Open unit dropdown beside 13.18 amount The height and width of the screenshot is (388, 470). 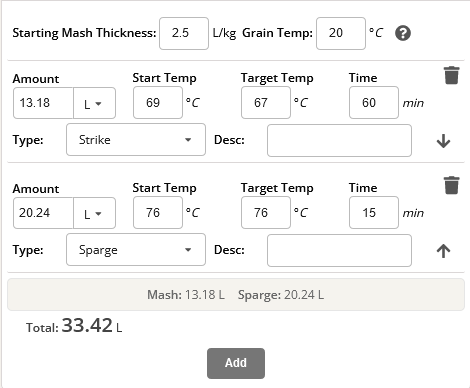tap(95, 103)
